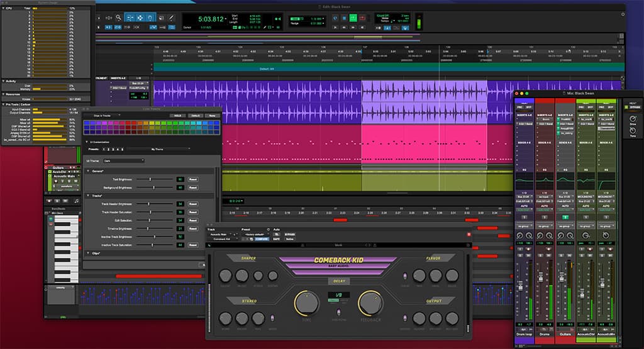Click the HEAT Tone knob in the Mix window

pos(633,131)
